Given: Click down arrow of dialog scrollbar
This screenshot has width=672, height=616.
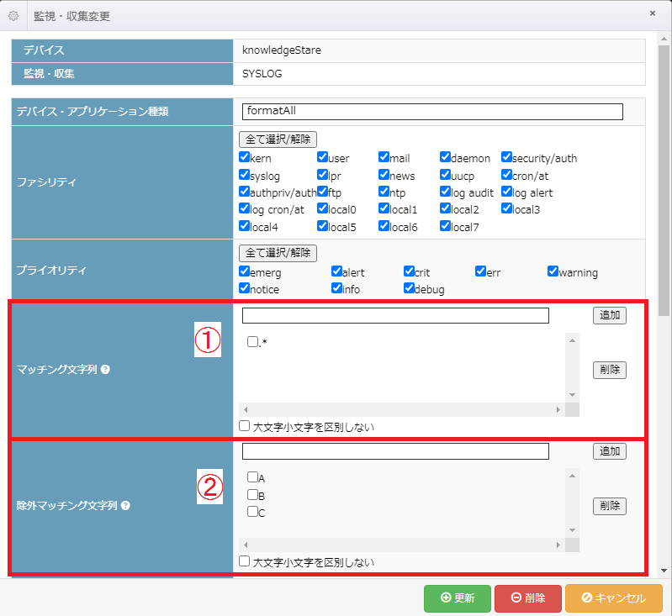Looking at the screenshot, I should [664, 571].
